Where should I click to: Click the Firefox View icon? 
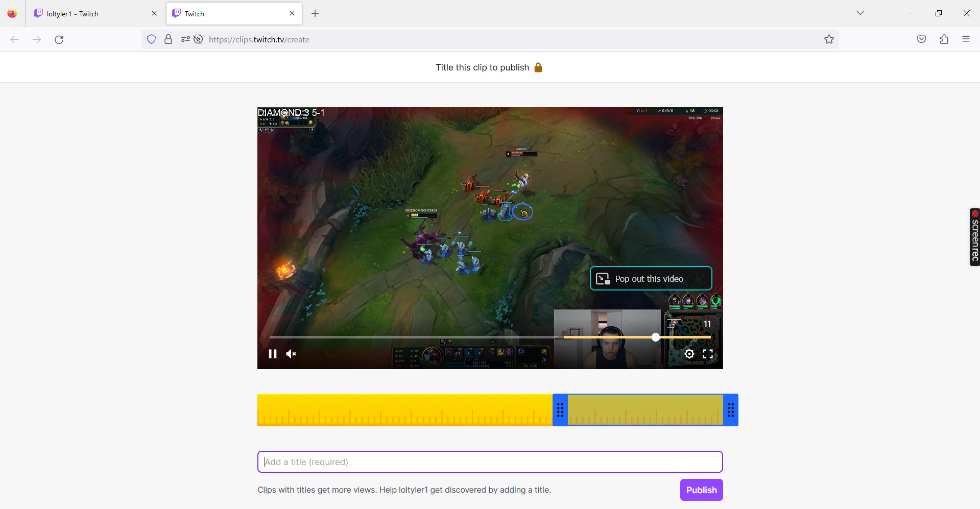12,14
